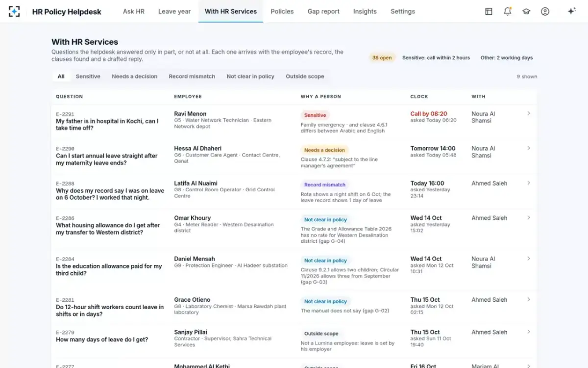The width and height of the screenshot is (588, 368).
Task: Click the Sensitive tag on Ravi Menon row
Action: 315,115
